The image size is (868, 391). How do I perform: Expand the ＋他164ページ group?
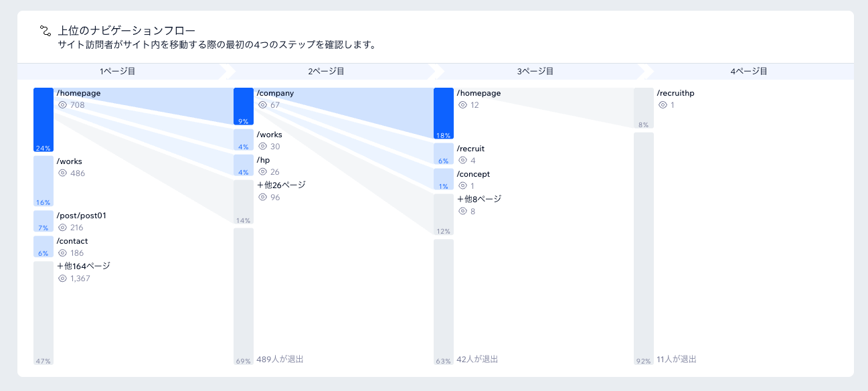pyautogui.click(x=84, y=266)
